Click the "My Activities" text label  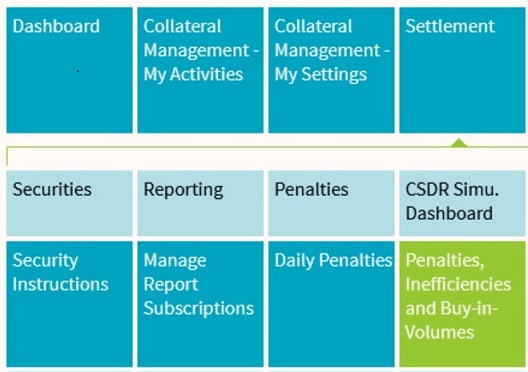[193, 74]
